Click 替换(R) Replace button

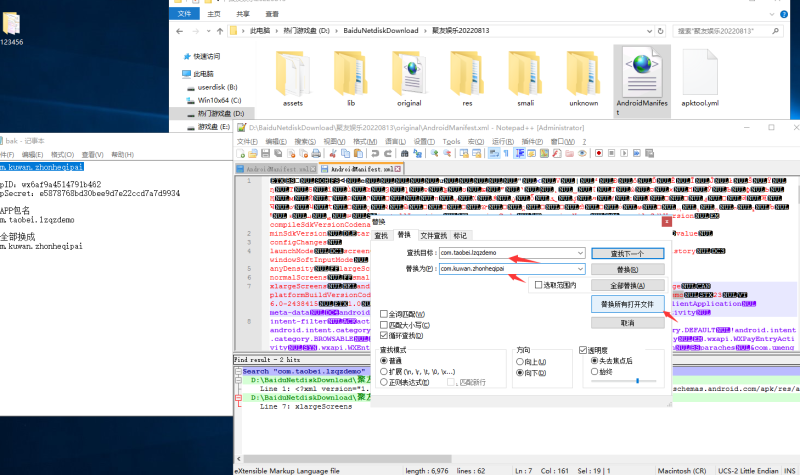click(628, 269)
